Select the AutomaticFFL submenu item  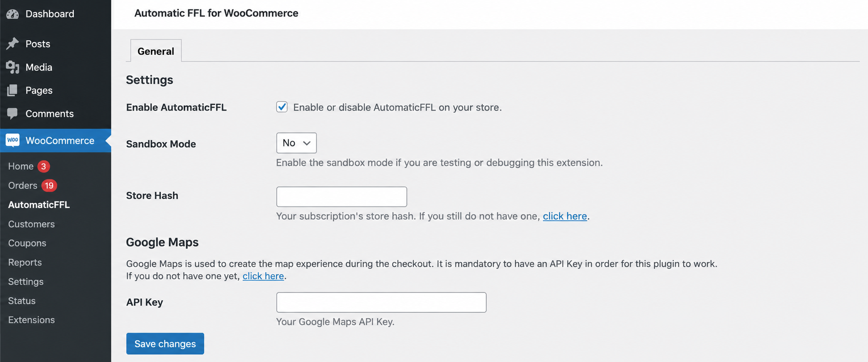[x=39, y=204]
